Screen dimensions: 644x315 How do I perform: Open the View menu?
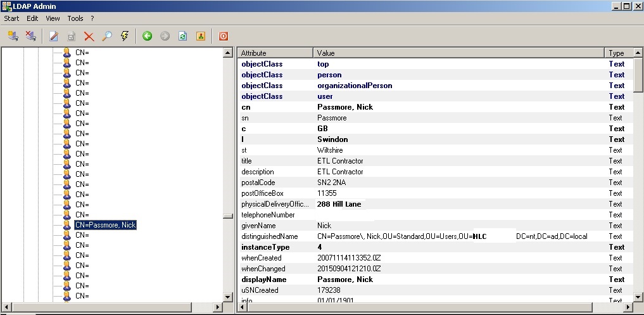pos(53,18)
